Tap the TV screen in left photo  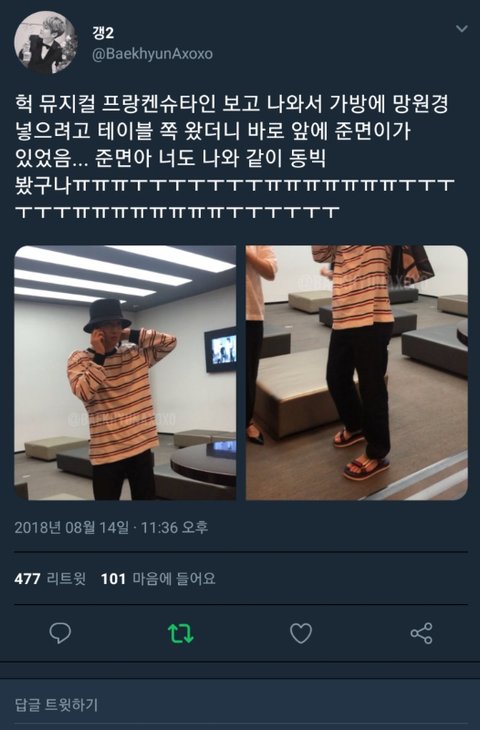[220, 349]
